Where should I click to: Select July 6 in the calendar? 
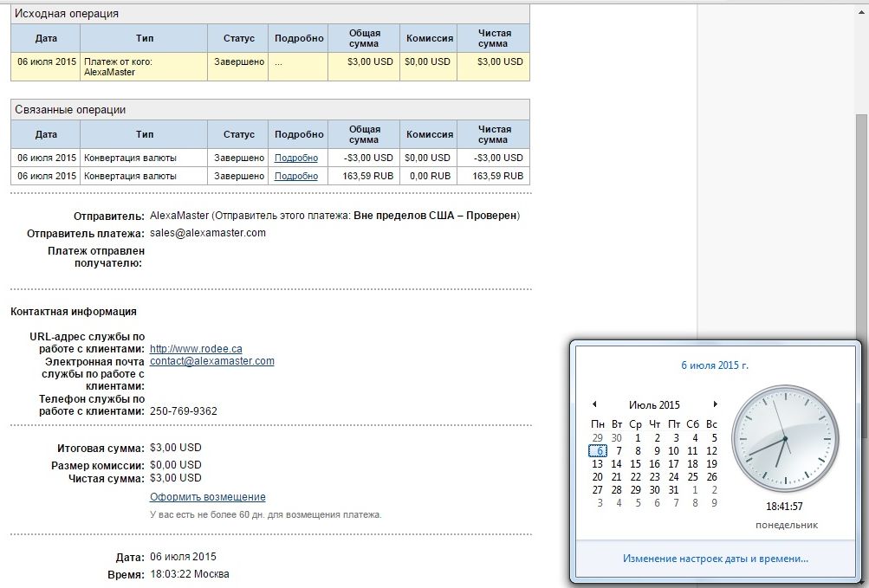pos(598,451)
